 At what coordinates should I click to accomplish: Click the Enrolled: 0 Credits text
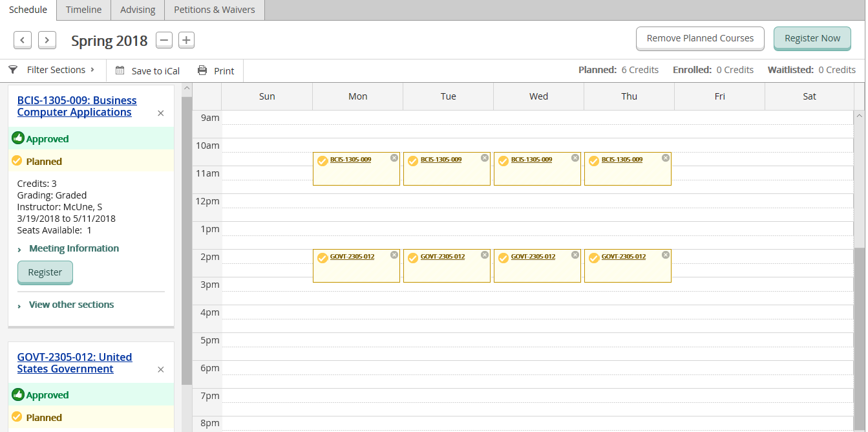pos(713,70)
